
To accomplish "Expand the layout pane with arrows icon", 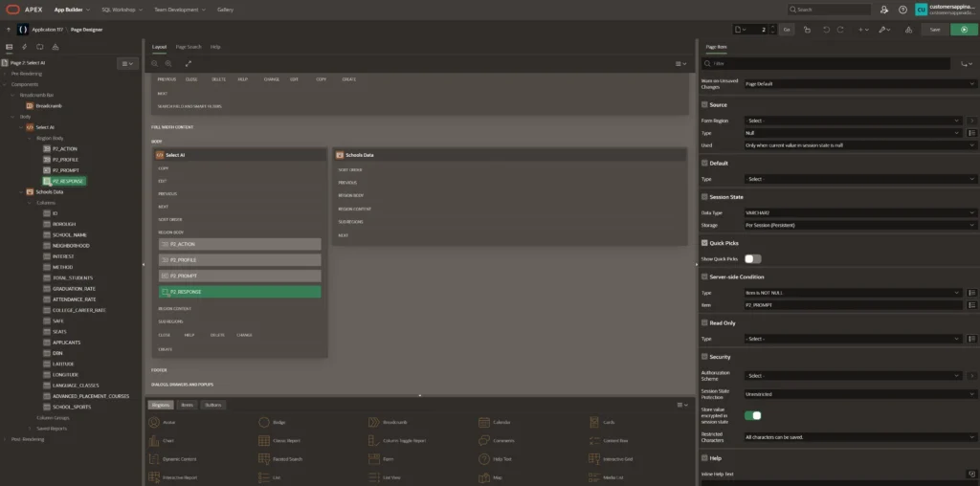I will coord(189,63).
